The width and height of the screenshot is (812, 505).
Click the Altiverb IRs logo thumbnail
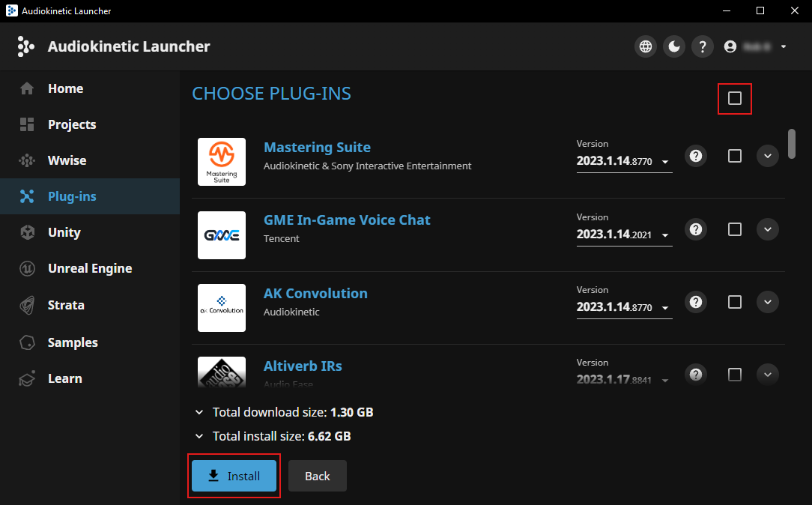[222, 372]
